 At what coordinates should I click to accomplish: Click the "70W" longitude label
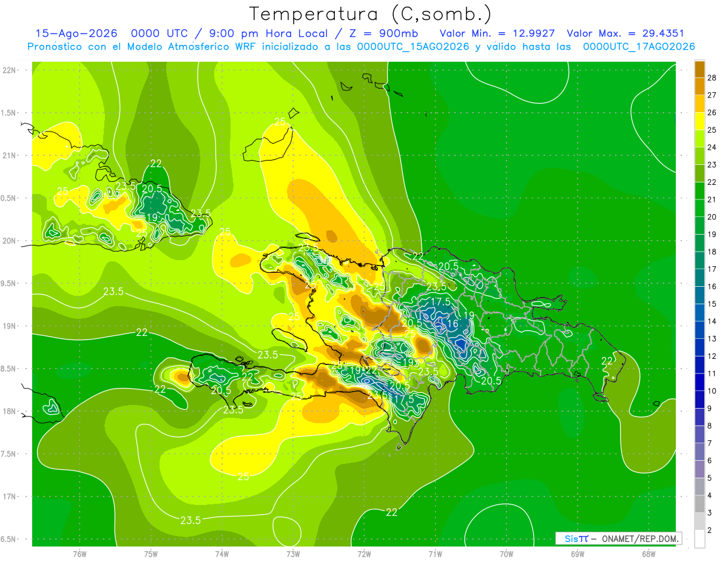click(x=507, y=554)
